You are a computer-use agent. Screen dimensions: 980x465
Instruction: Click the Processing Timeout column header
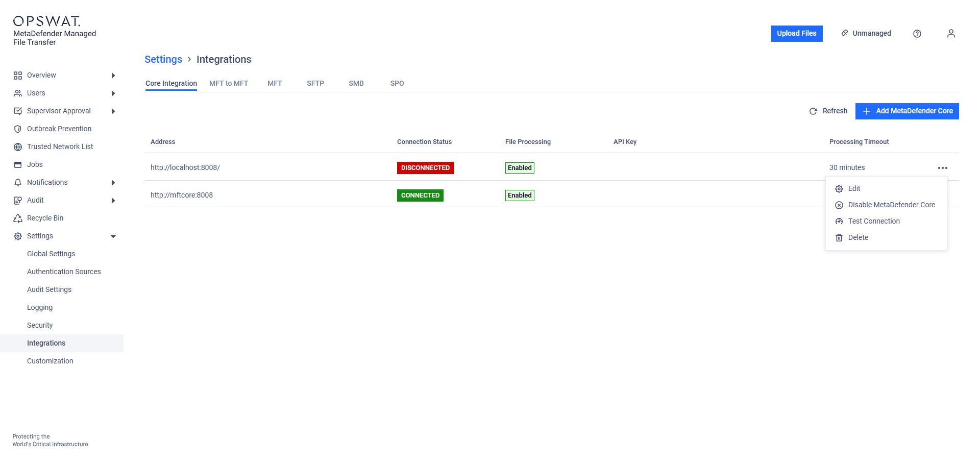(x=859, y=142)
